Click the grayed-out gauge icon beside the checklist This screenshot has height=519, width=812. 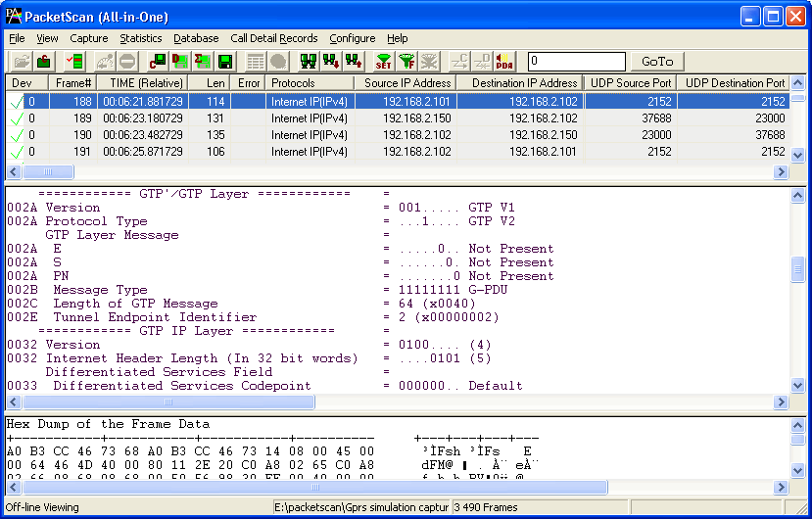[105, 62]
